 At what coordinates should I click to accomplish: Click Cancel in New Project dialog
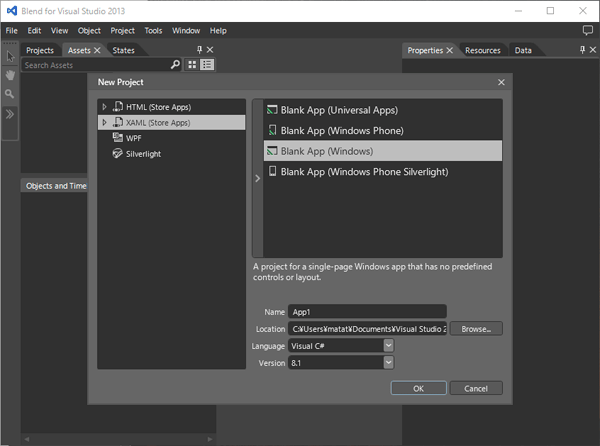476,388
